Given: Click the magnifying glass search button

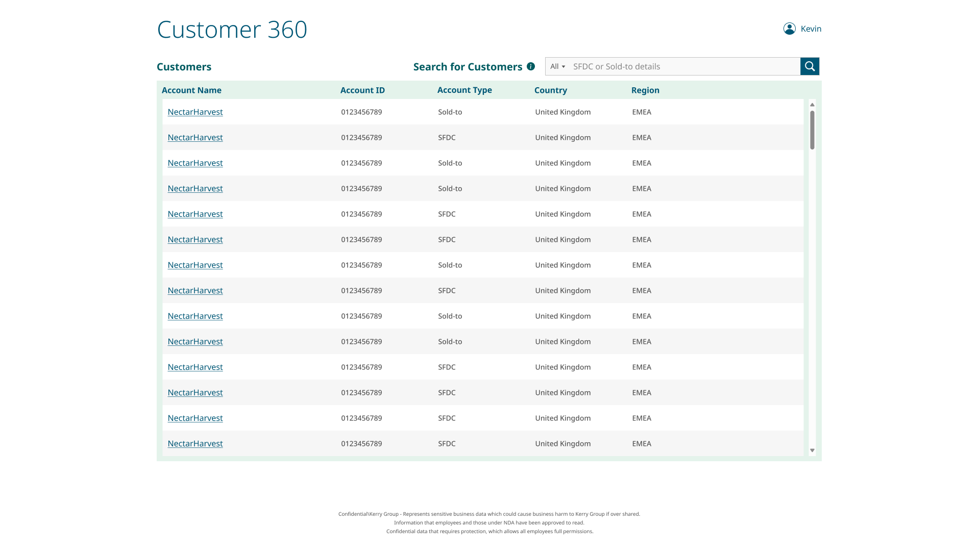Looking at the screenshot, I should [810, 66].
